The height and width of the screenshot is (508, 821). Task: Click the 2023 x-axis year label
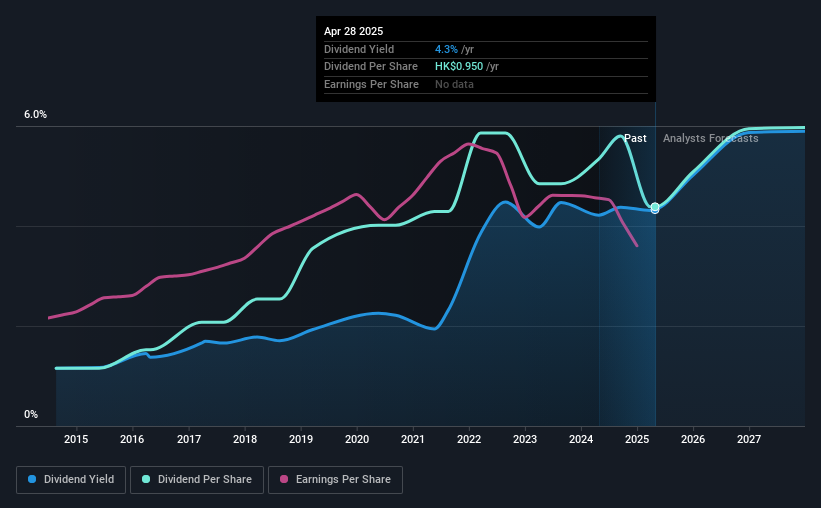pyautogui.click(x=525, y=439)
